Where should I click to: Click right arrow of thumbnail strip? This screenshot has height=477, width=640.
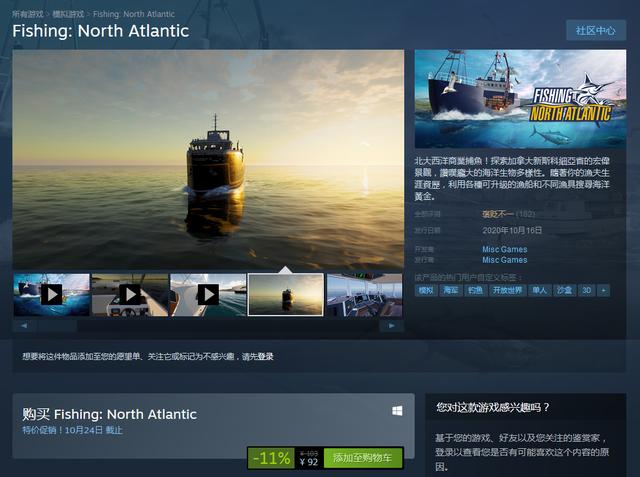[391, 326]
